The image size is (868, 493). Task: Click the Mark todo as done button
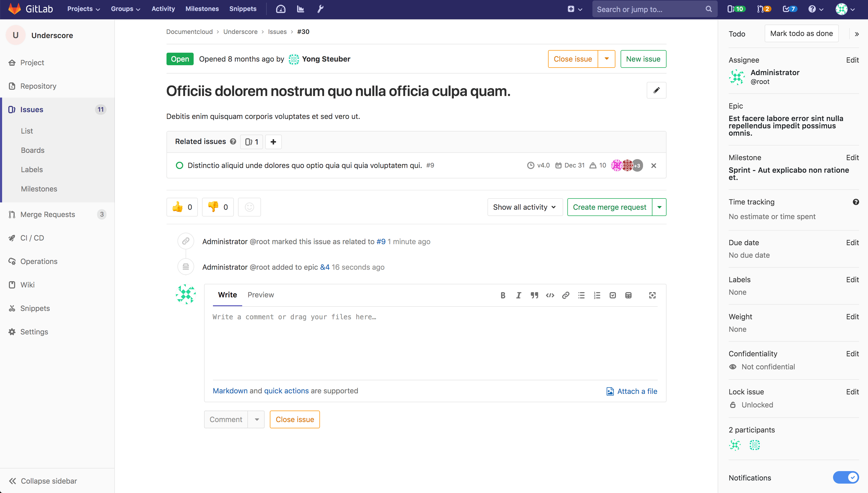(x=801, y=34)
